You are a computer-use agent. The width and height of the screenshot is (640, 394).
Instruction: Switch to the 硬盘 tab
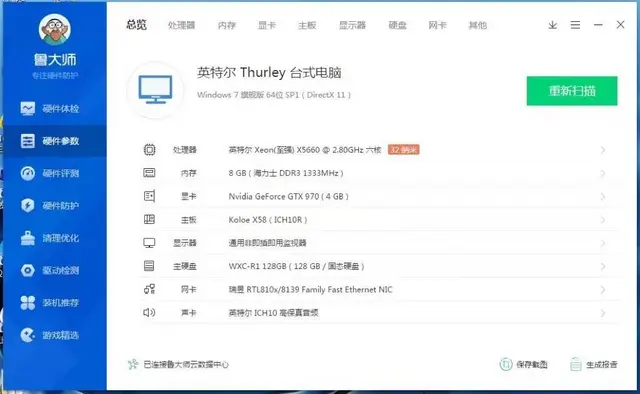(x=398, y=25)
